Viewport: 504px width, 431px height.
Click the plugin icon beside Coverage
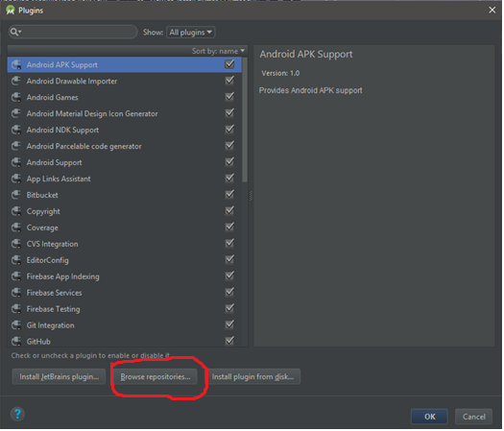tap(16, 227)
